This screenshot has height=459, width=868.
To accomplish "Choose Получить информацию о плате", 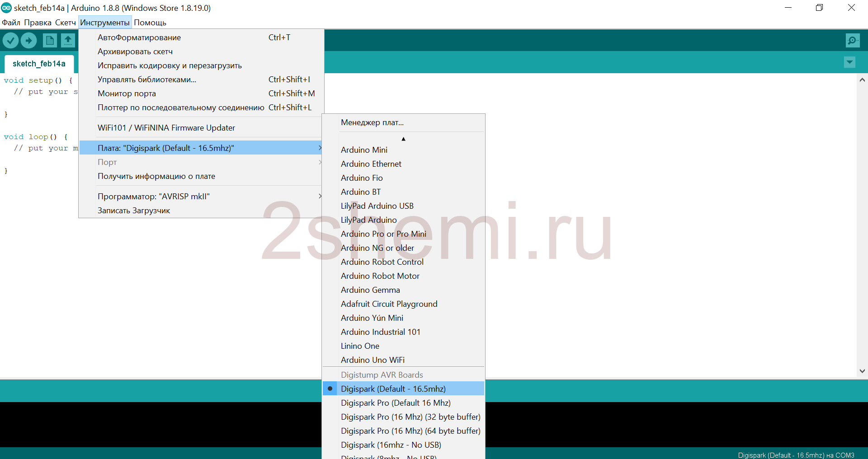I will pyautogui.click(x=201, y=176).
